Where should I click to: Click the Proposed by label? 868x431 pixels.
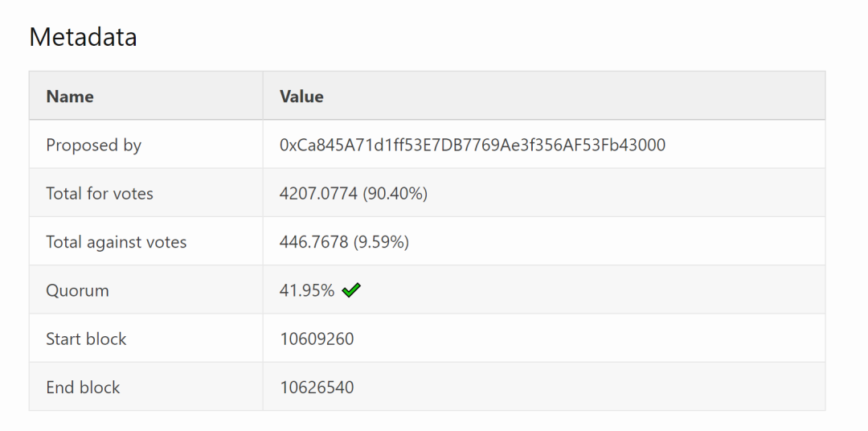coord(93,146)
